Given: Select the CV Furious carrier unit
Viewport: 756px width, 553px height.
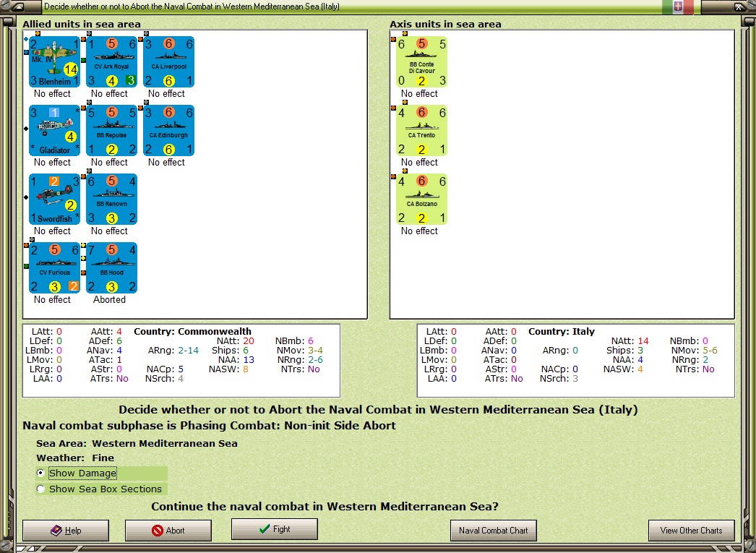Looking at the screenshot, I should tap(54, 267).
